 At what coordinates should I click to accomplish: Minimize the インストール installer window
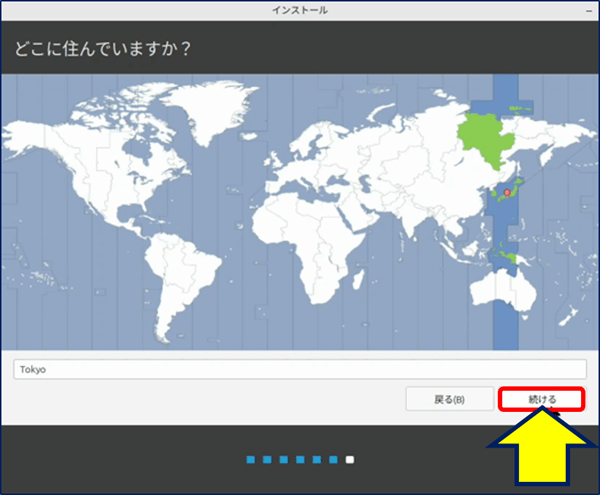click(x=589, y=11)
